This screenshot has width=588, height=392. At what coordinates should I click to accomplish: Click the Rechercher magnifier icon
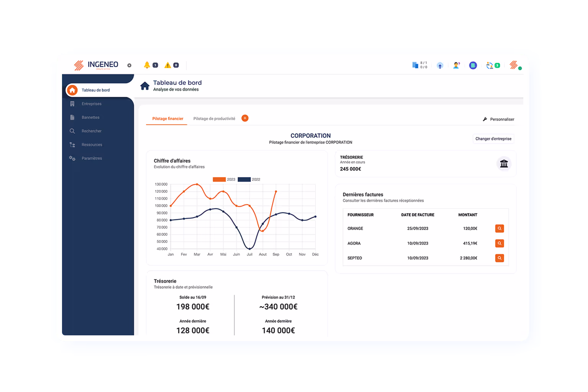[72, 131]
